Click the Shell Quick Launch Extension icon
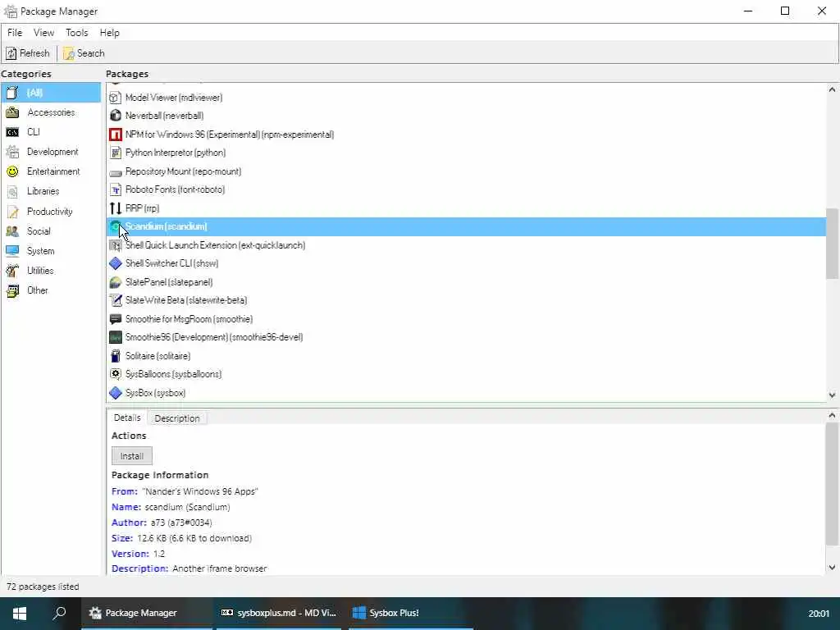This screenshot has height=630, width=840. [115, 245]
